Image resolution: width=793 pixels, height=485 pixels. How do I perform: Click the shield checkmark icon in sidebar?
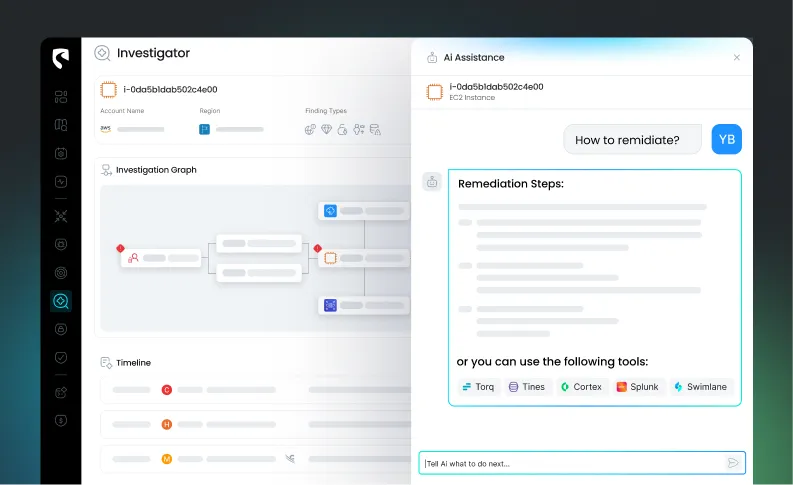[61, 358]
